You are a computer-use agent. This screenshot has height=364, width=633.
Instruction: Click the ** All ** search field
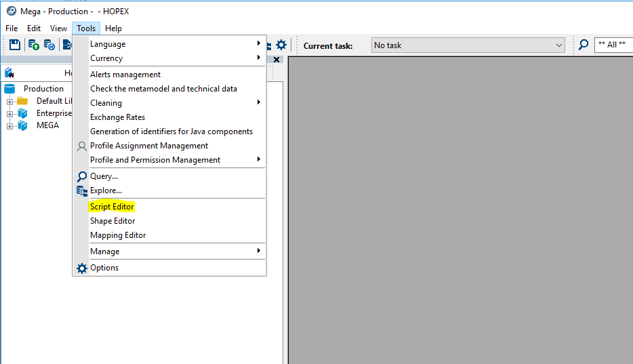tap(613, 45)
